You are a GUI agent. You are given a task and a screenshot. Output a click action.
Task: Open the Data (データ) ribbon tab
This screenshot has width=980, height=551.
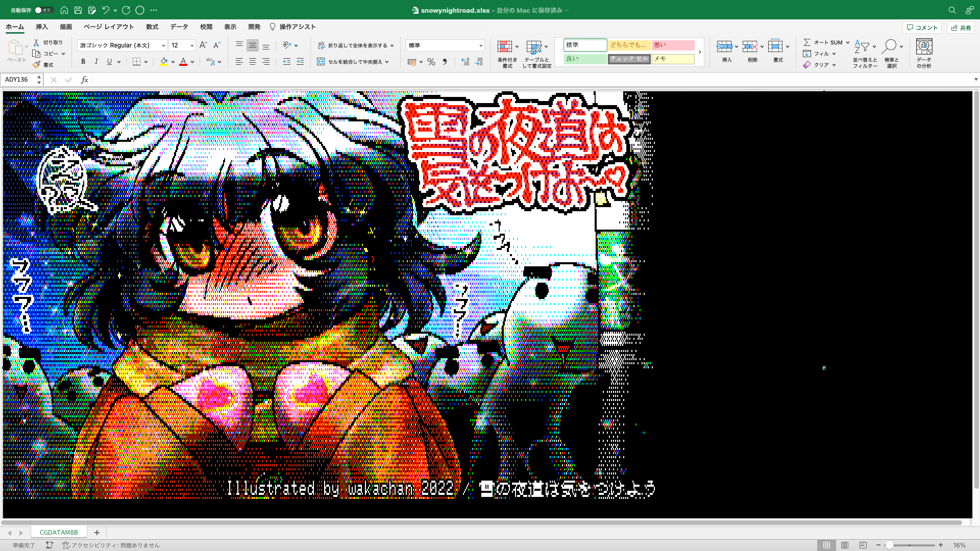(x=179, y=27)
